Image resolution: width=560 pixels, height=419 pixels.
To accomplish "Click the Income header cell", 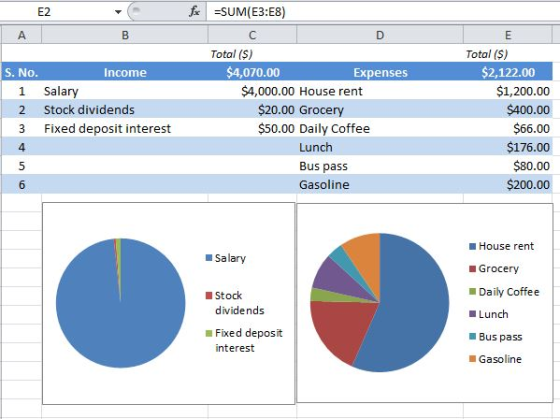I will click(125, 72).
